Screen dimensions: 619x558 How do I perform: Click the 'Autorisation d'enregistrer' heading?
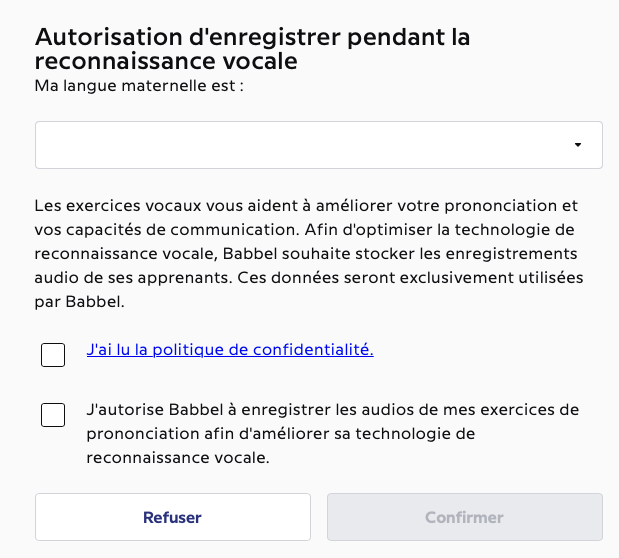252,38
